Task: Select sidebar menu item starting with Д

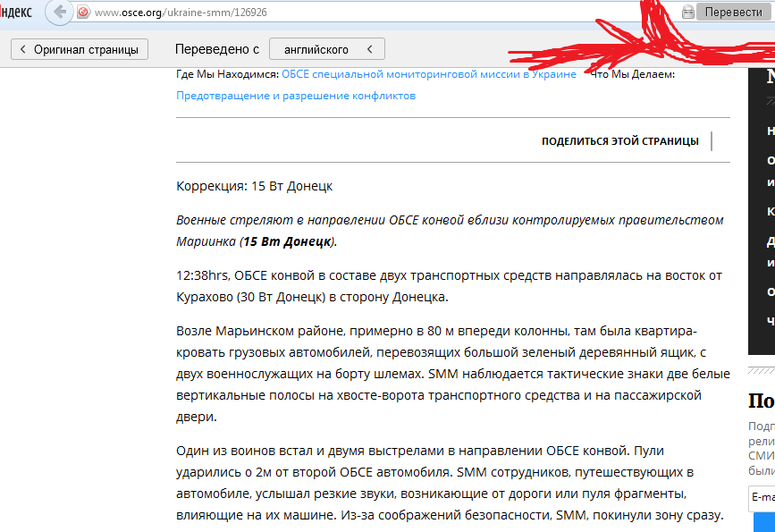Action: 770,241
